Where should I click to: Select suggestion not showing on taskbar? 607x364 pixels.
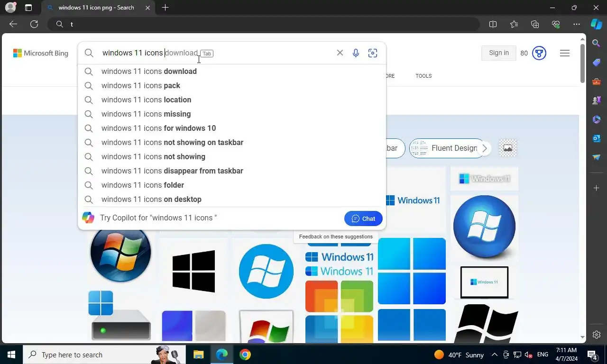(232, 142)
